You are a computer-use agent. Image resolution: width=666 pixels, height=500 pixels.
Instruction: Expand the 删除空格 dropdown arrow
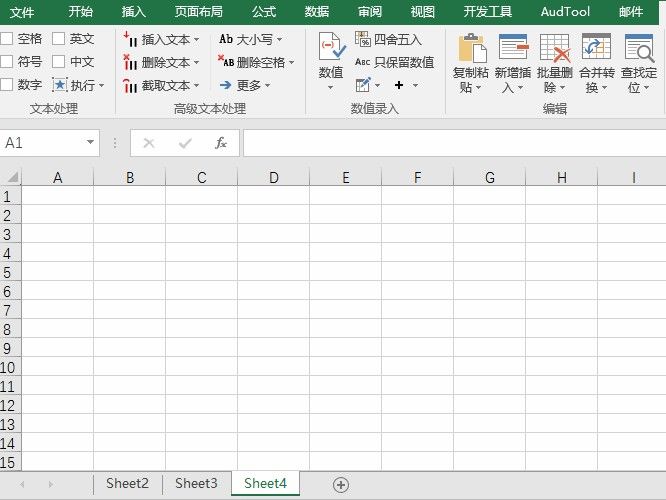pyautogui.click(x=292, y=63)
